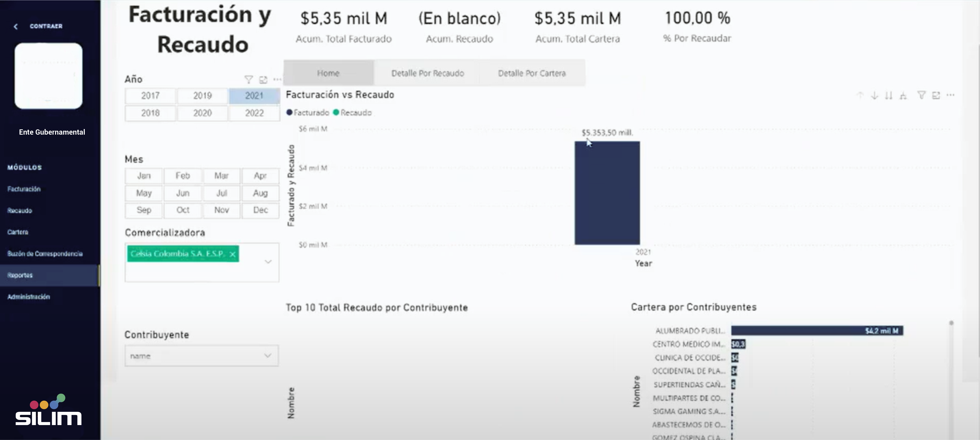Click ABASTECEMOS DE O... label in Cartera chart
Viewport: 980px width, 440px height.
[x=689, y=425]
